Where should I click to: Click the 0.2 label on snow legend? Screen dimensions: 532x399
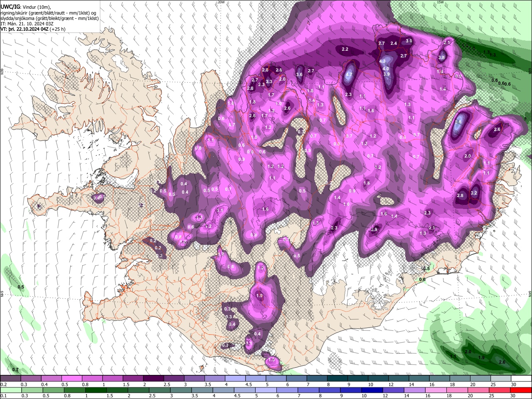coord(3,384)
